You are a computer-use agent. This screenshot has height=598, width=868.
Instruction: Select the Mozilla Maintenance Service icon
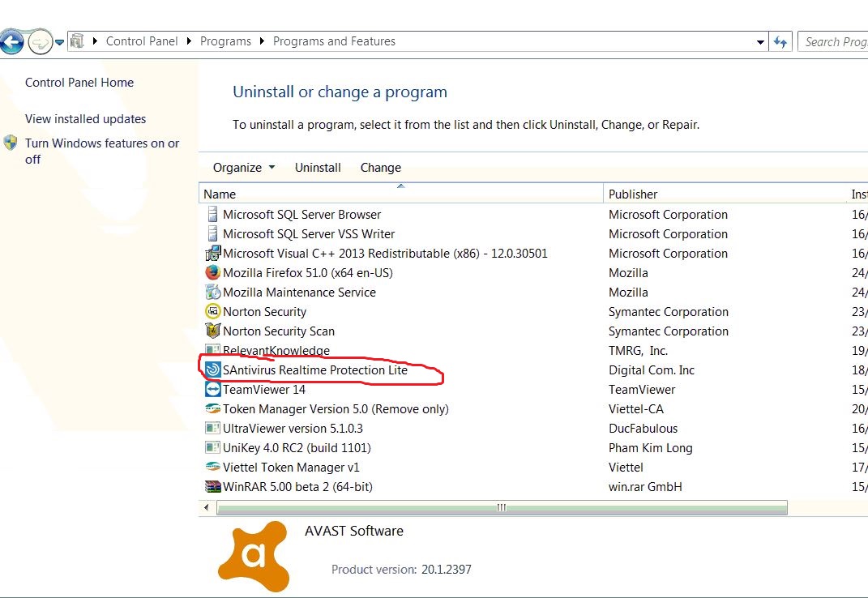(212, 292)
